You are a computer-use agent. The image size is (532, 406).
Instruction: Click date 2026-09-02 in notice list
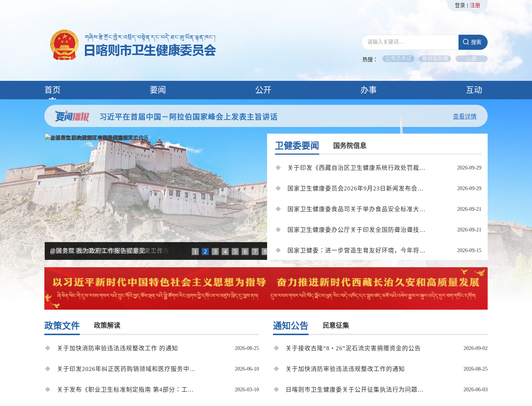[475, 348]
